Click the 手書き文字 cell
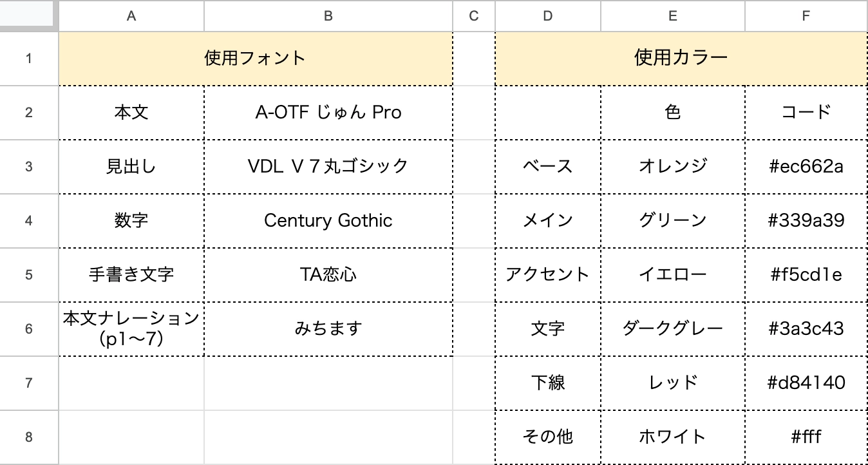The height and width of the screenshot is (465, 868). (131, 275)
